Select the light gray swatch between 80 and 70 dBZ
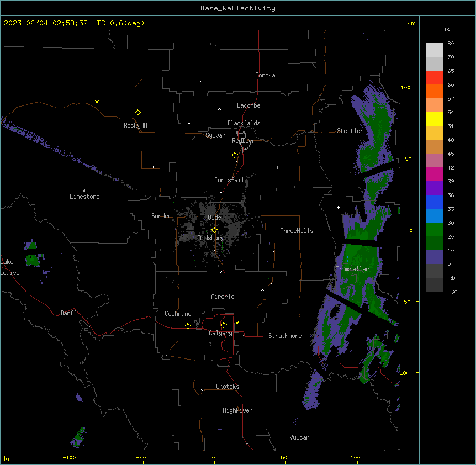The image size is (476, 465). [434, 50]
